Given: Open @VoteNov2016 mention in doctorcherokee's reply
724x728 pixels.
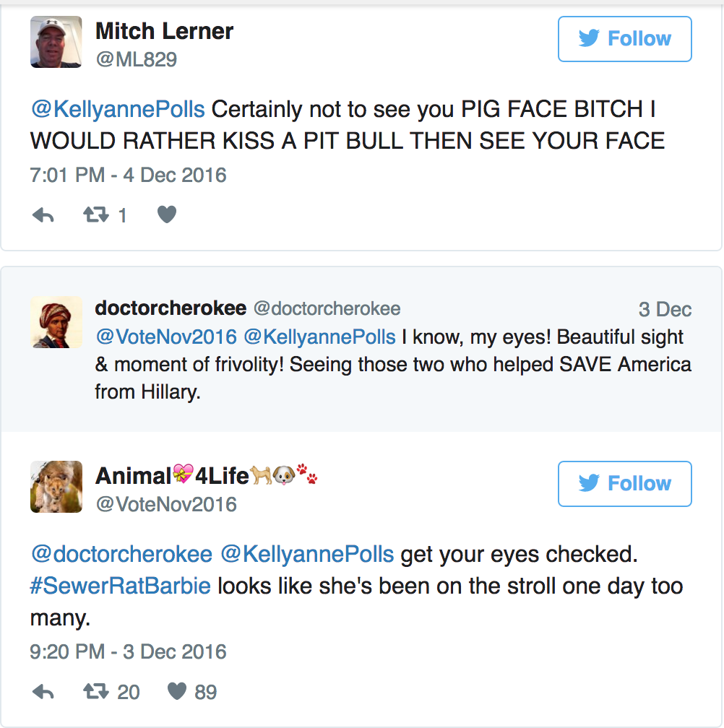Looking at the screenshot, I should click(x=166, y=337).
